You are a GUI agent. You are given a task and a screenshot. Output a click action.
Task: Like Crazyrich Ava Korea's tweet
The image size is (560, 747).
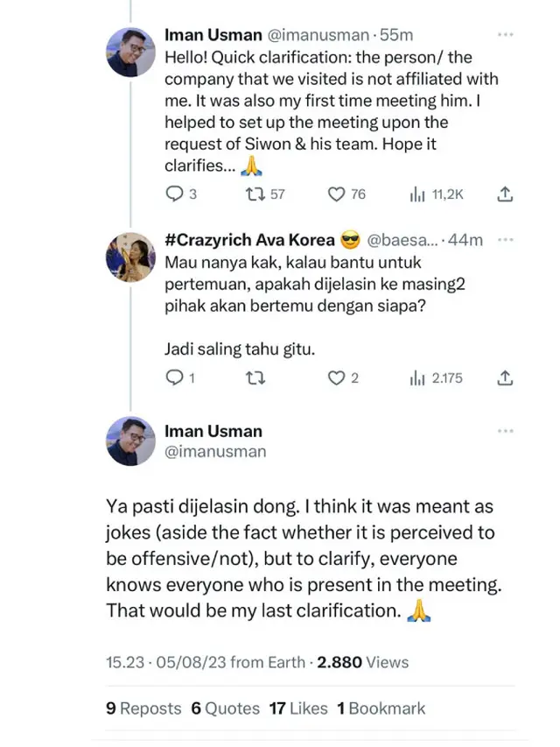[x=335, y=377]
